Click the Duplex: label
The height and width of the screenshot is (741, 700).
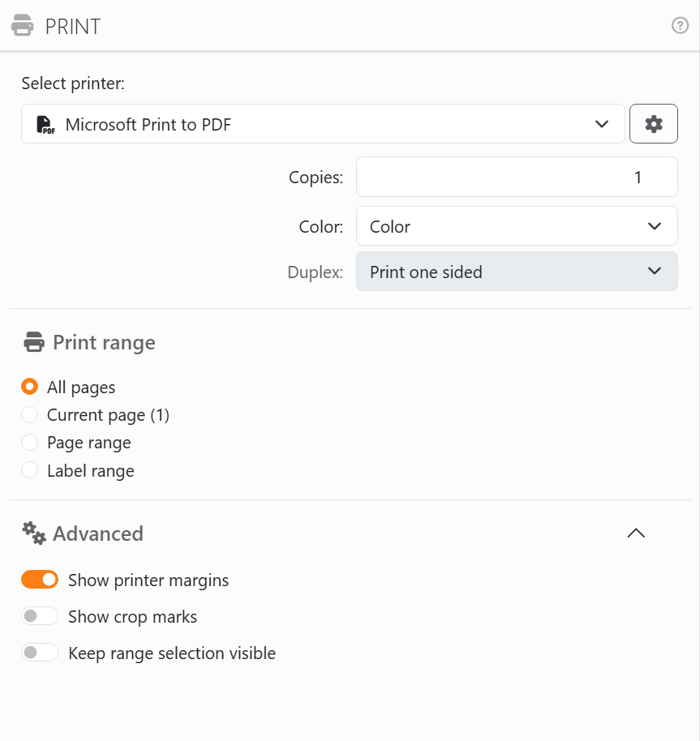tap(316, 272)
